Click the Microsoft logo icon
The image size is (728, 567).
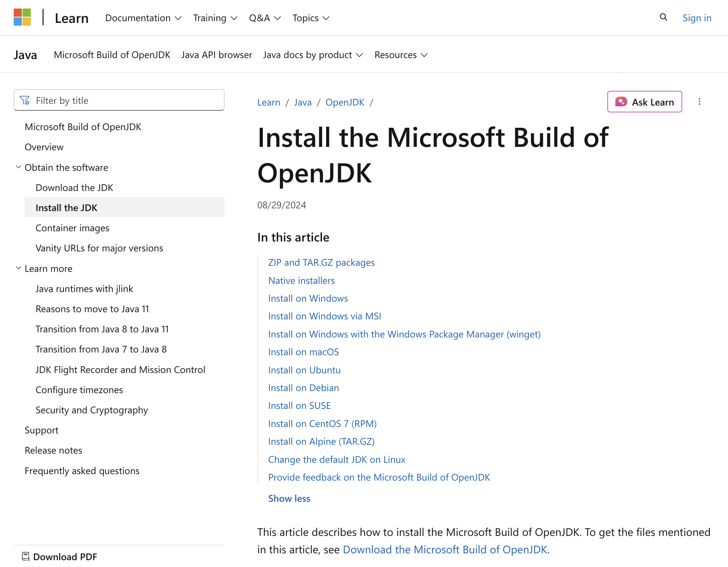click(22, 17)
